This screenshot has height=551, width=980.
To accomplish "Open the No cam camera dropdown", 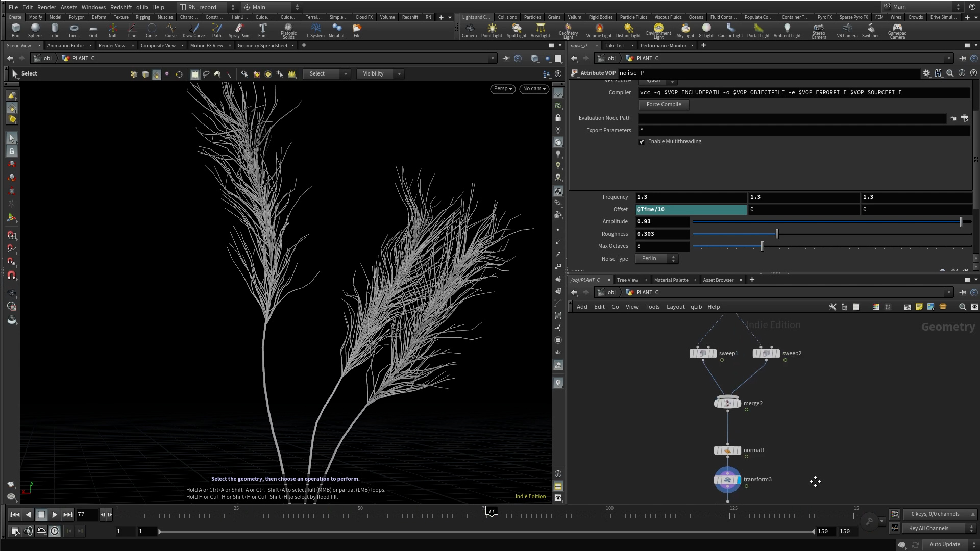I will (x=534, y=89).
